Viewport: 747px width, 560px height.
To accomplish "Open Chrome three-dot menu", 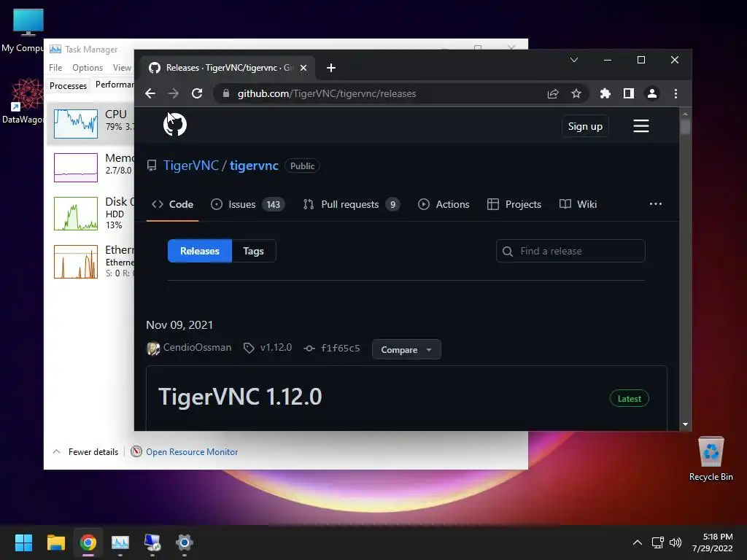I will [676, 93].
